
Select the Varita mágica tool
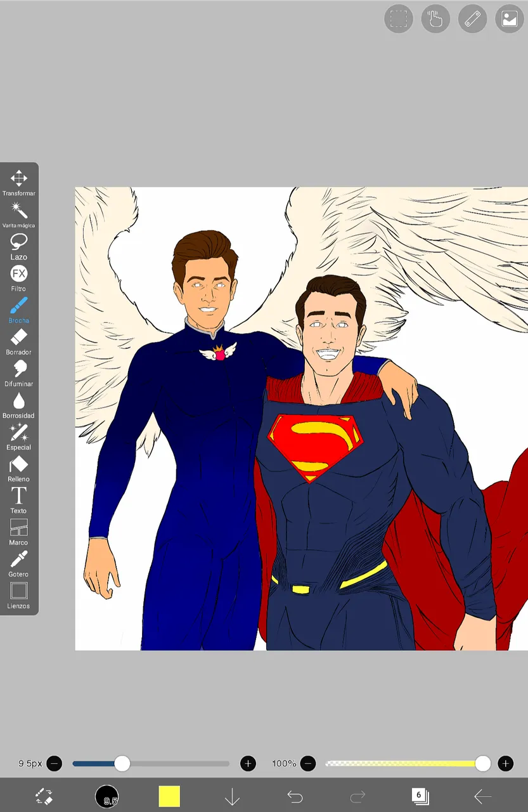pyautogui.click(x=18, y=214)
